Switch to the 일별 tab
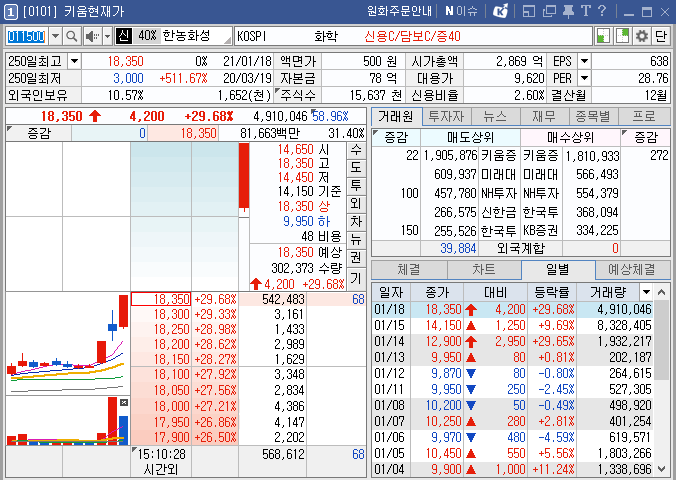The width and height of the screenshot is (676, 480). pos(558,270)
